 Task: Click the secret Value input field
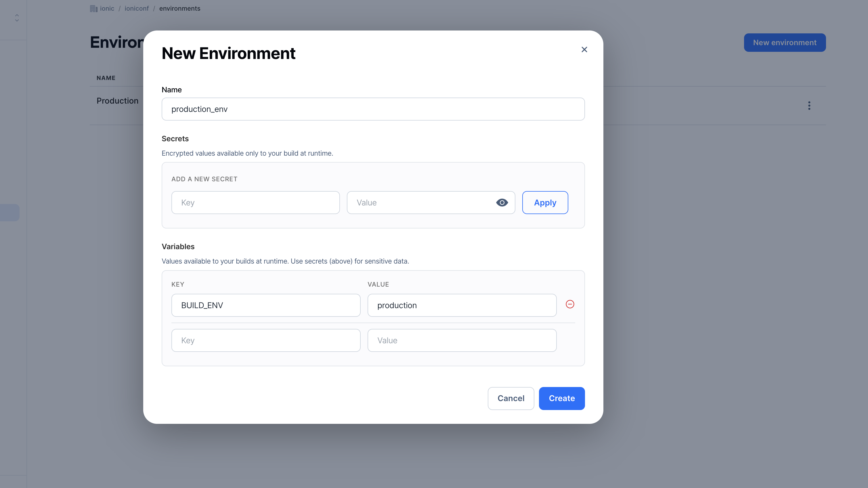click(x=421, y=202)
